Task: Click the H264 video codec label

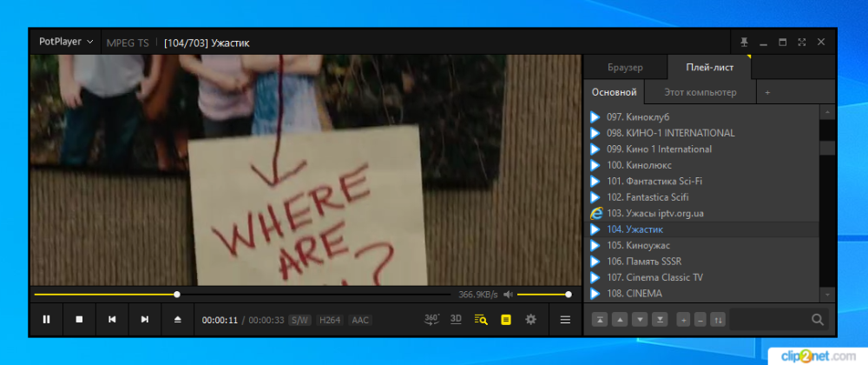Action: (x=330, y=320)
